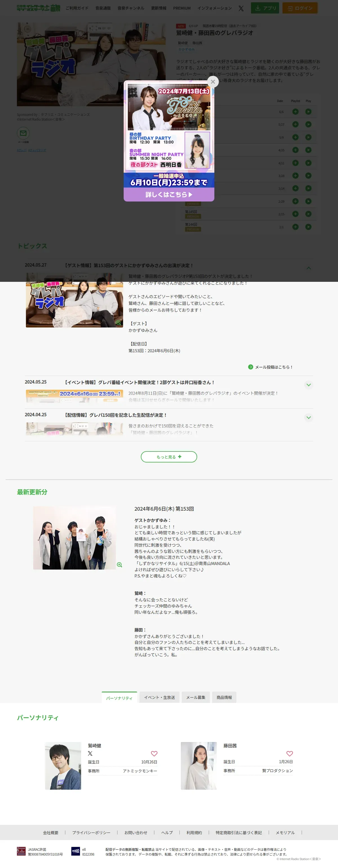Open プライバシーポリシー footer link
This screenshot has width=338, height=868.
(91, 832)
